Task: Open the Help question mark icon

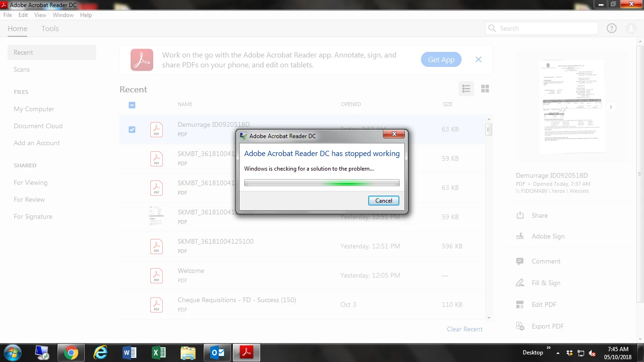Action: pyautogui.click(x=611, y=28)
